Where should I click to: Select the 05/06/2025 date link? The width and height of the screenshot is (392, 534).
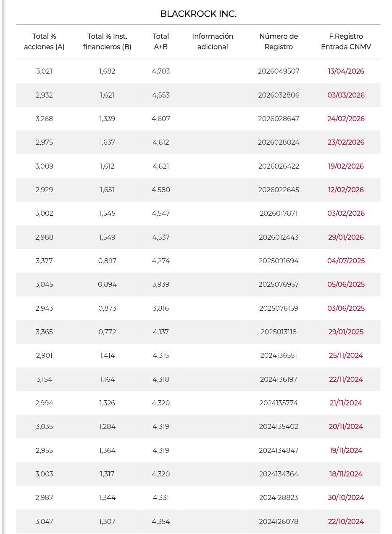click(346, 284)
